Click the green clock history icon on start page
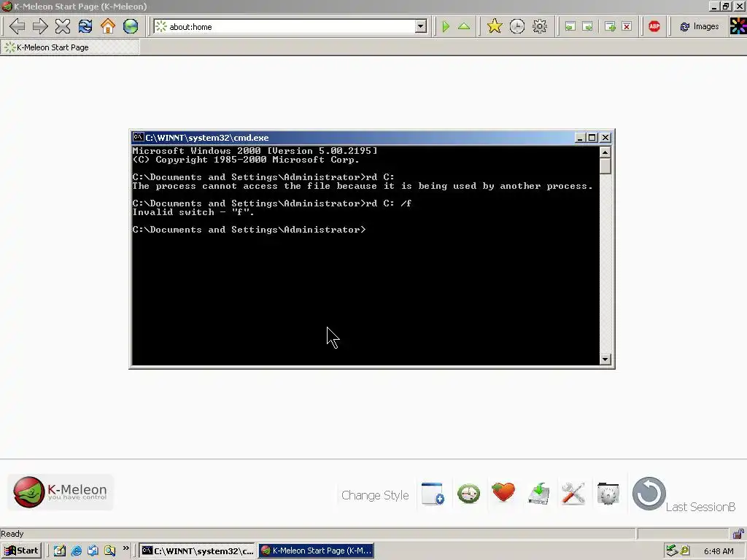The height and width of the screenshot is (560, 747). [x=469, y=494]
